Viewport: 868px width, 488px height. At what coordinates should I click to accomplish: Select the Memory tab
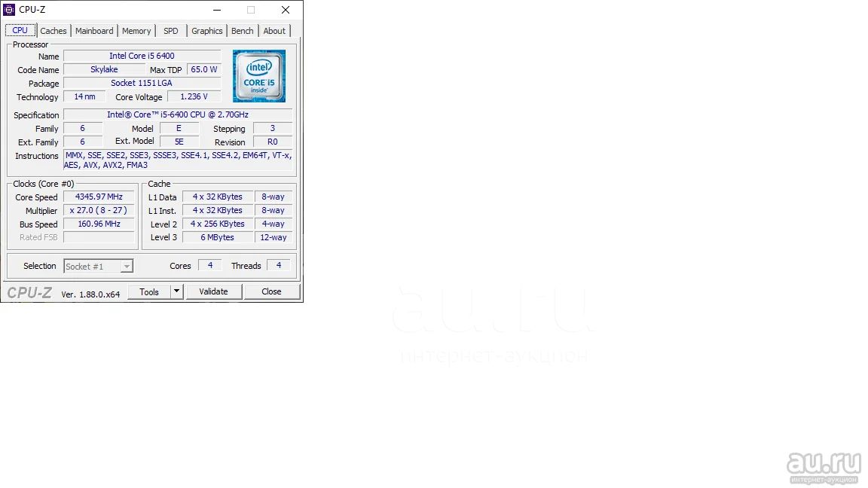(x=136, y=31)
